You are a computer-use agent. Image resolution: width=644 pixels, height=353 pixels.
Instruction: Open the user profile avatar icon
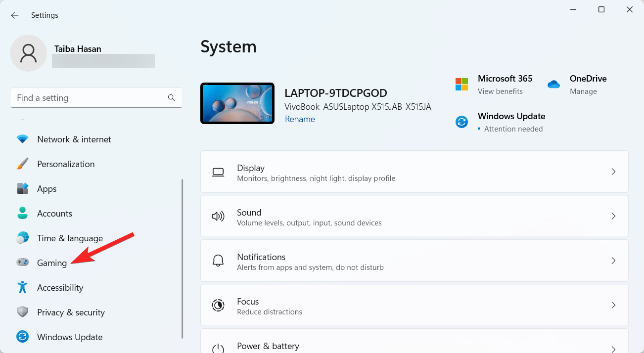pyautogui.click(x=29, y=53)
